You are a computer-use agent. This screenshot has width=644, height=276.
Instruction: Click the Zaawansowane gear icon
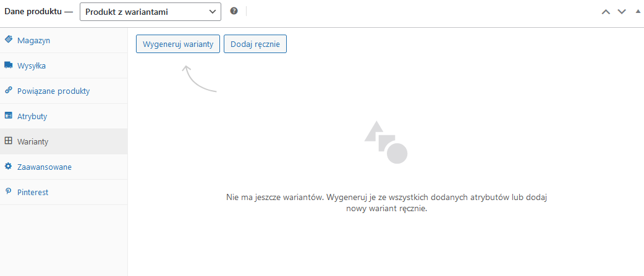pyautogui.click(x=8, y=166)
